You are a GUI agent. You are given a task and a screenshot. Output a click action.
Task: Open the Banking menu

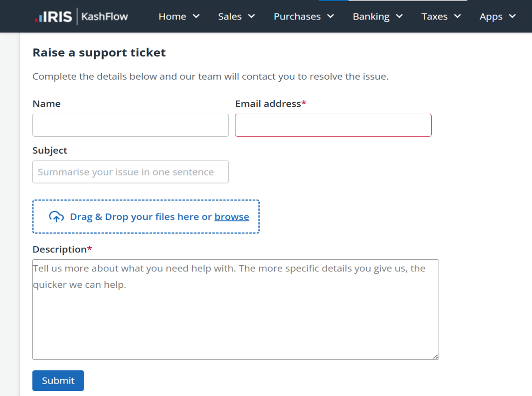pos(371,16)
